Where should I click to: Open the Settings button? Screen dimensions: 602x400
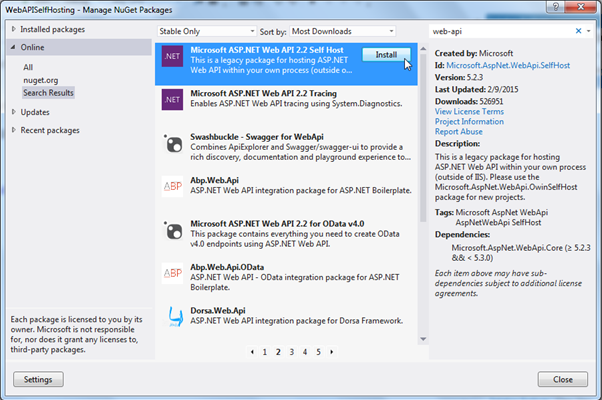(38, 379)
